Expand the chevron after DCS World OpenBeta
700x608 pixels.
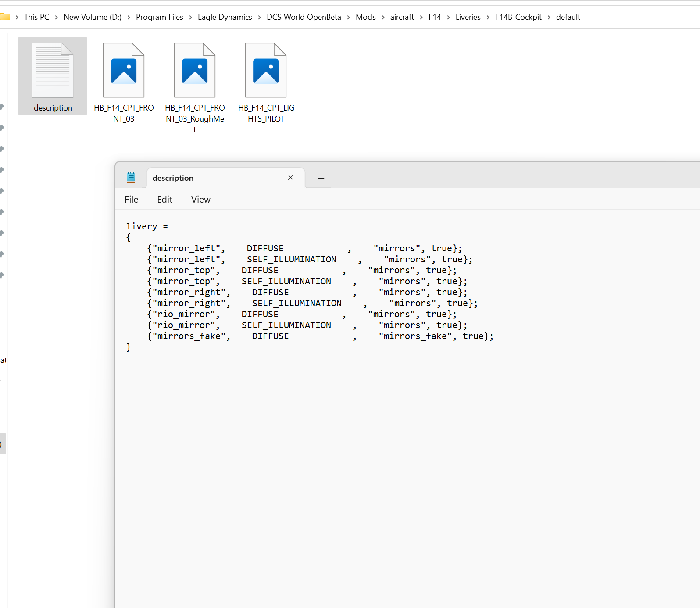349,18
